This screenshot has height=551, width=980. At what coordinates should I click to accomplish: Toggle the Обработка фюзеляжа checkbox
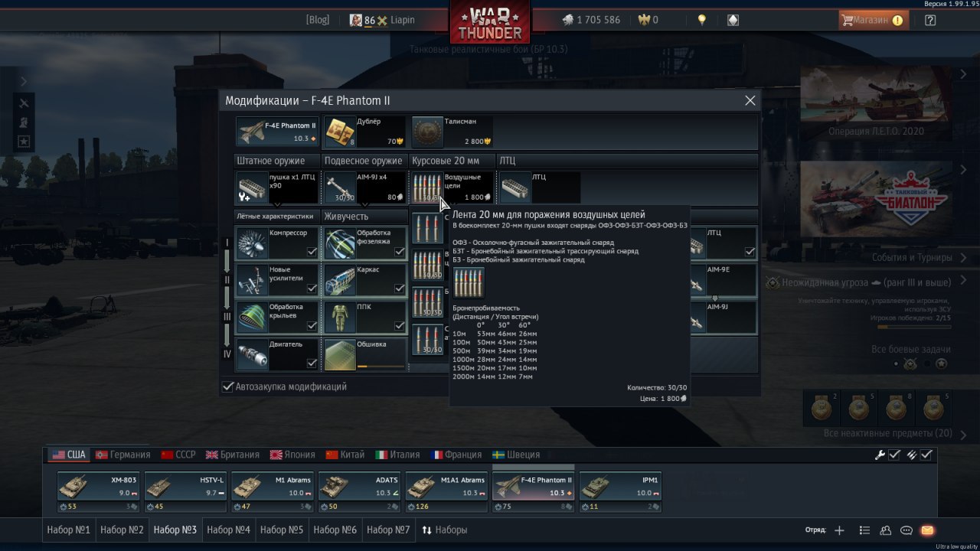click(x=399, y=252)
